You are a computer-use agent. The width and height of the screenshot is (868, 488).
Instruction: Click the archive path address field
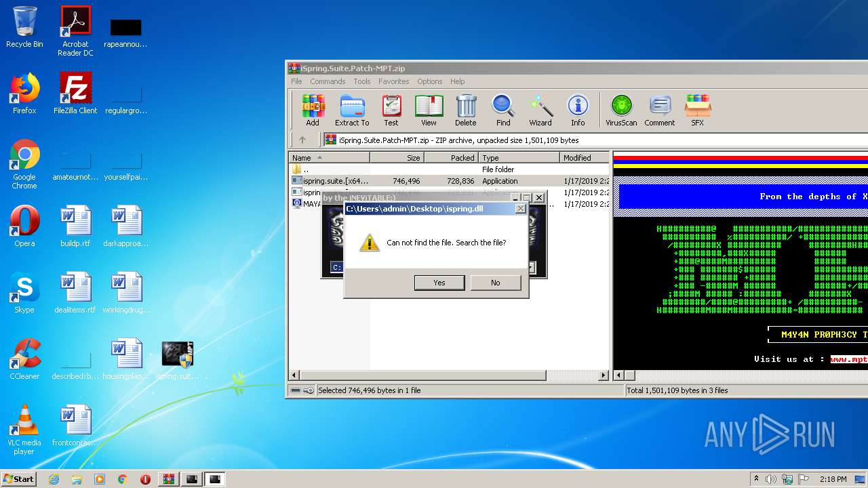coord(595,140)
